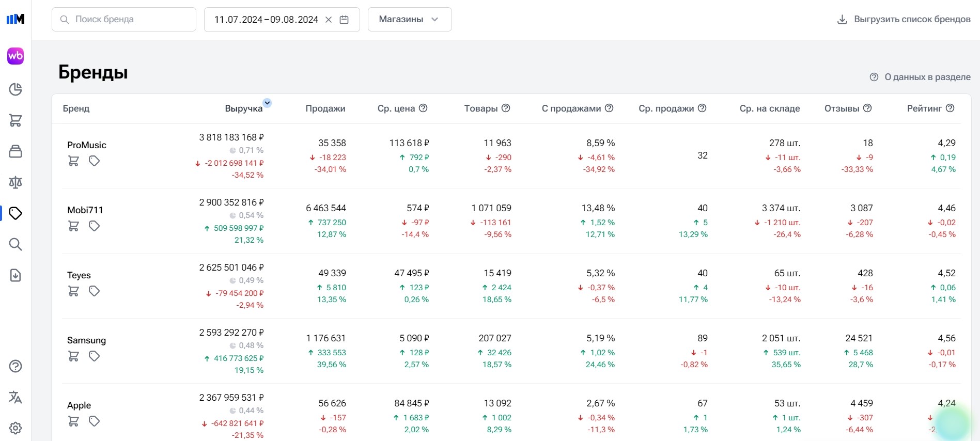Sort table by Бренд column header
980x441 pixels.
click(76, 108)
